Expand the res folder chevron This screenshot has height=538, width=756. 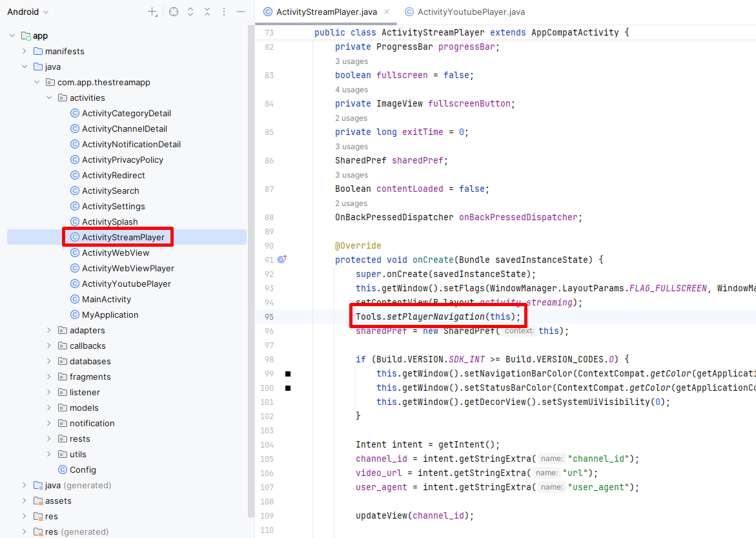tap(25, 516)
